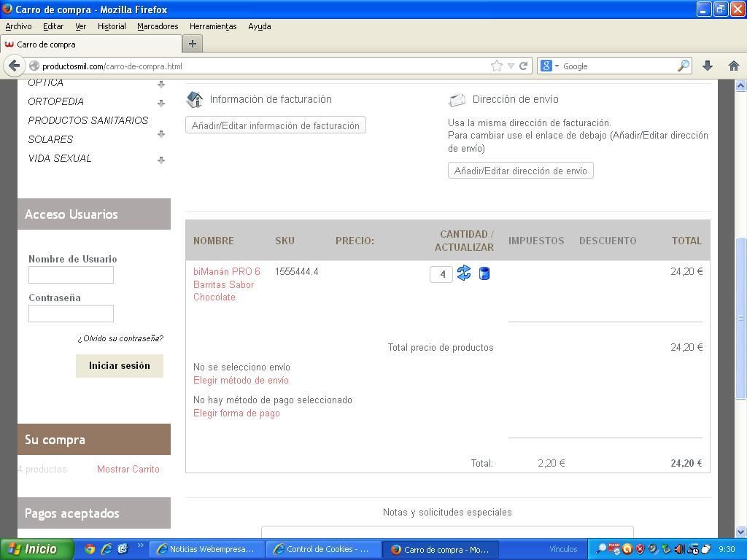Show hidden quick launch items chevron
Viewport: 747px width, 560px height.
click(x=141, y=545)
